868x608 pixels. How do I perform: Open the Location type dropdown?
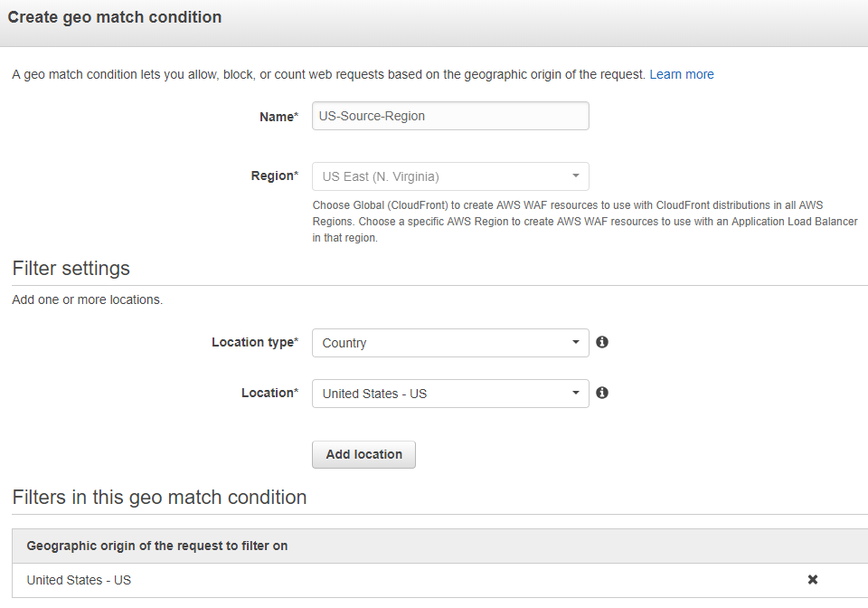point(449,343)
